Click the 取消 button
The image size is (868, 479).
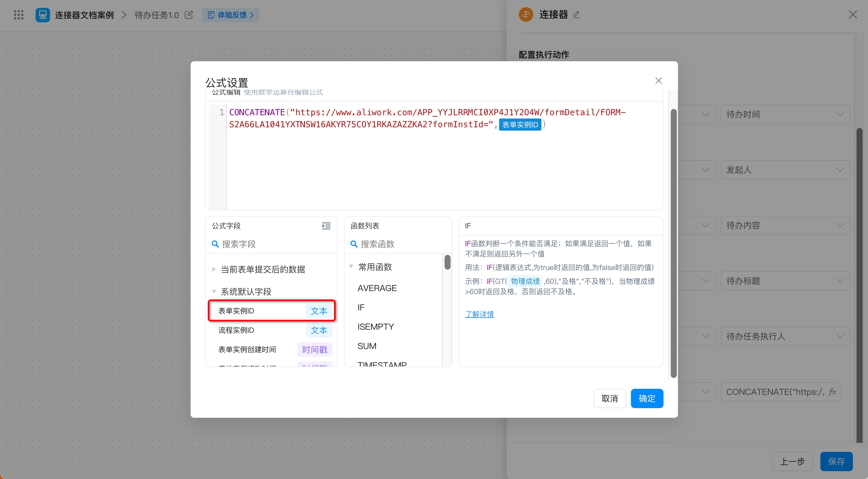coord(609,398)
